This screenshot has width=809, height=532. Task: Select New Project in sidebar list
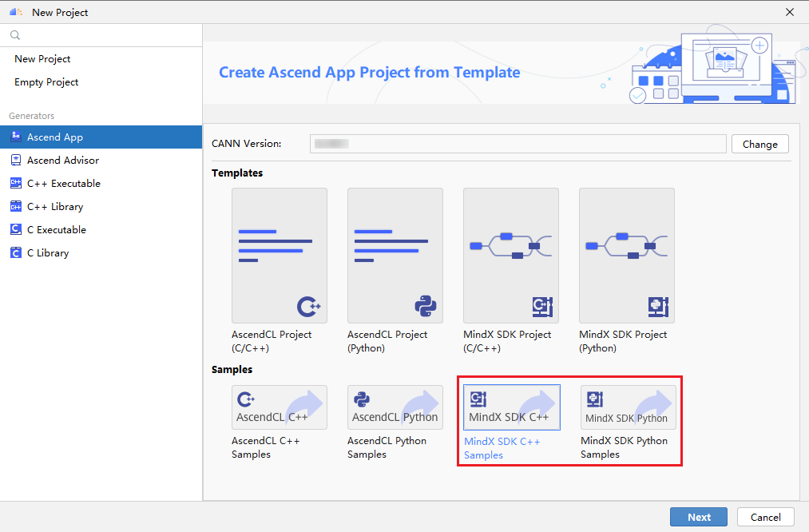42,59
